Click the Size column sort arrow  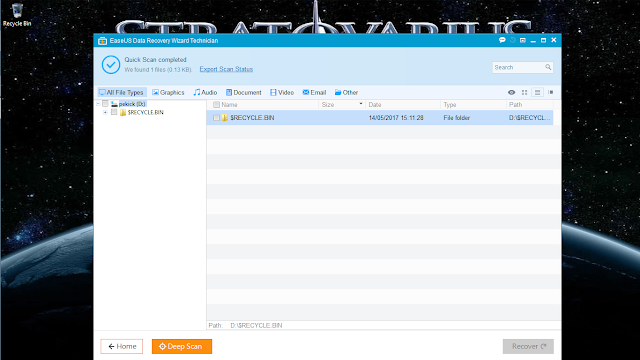[x=361, y=104]
